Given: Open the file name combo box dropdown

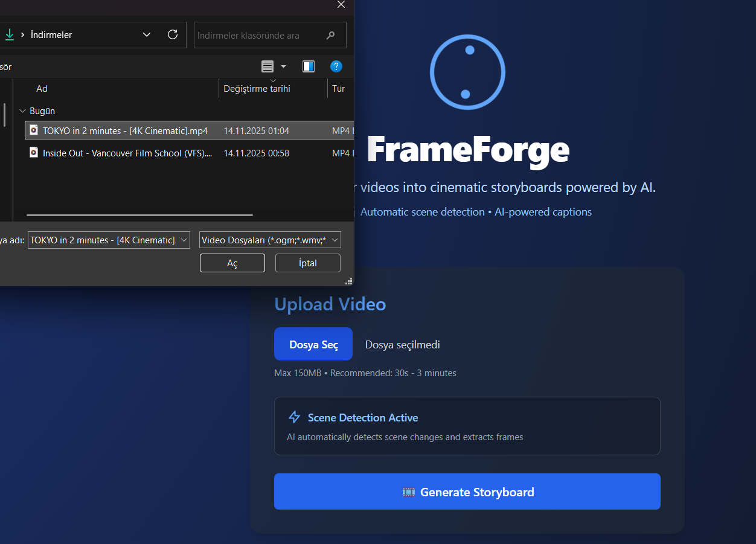Looking at the screenshot, I should [184, 240].
